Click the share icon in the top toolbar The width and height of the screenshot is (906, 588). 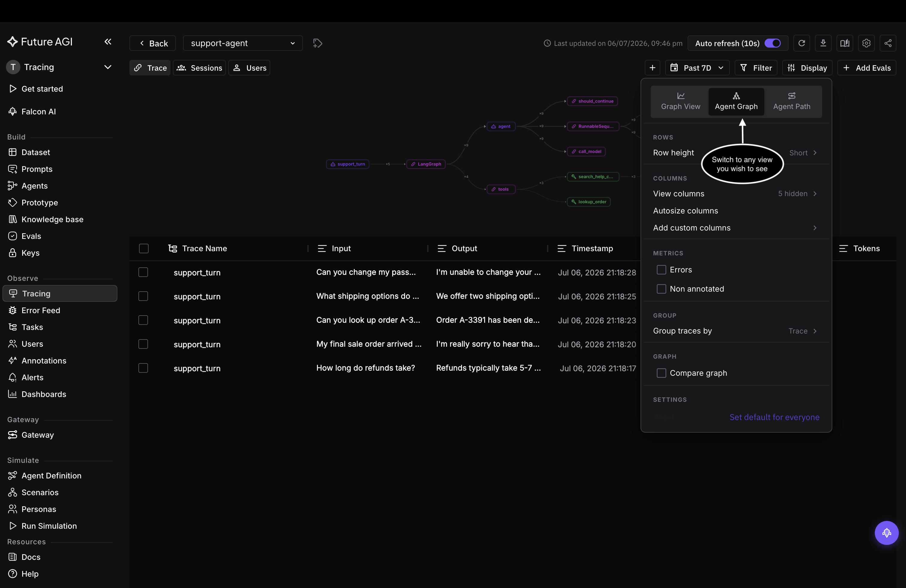[888, 43]
